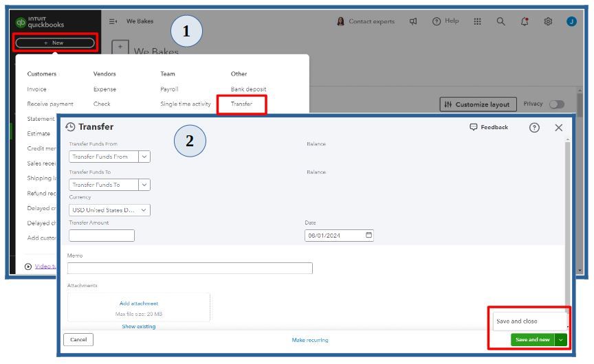
Task: Select Invoice in the New menu
Action: 36,89
